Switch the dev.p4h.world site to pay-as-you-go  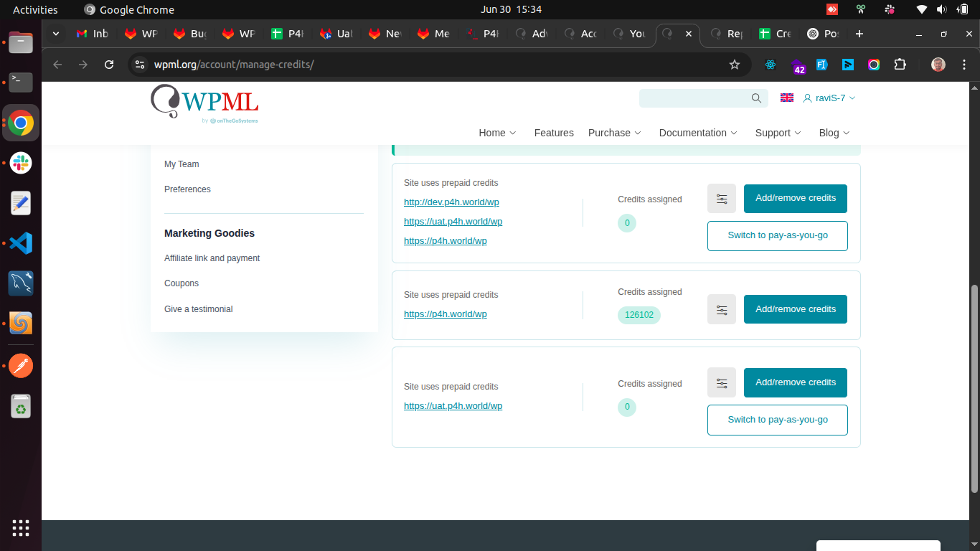[x=778, y=236]
